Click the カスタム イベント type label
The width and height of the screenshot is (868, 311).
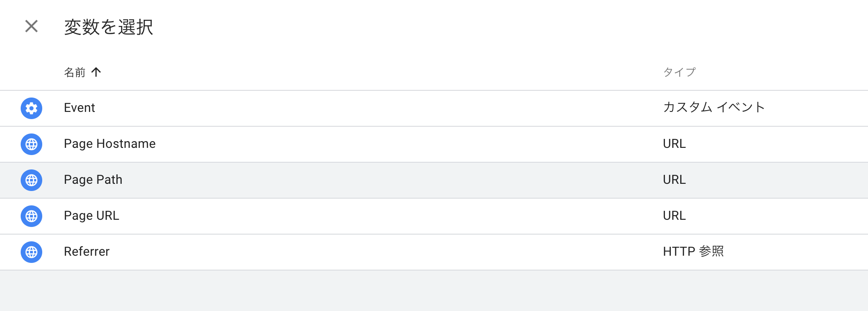coord(713,108)
